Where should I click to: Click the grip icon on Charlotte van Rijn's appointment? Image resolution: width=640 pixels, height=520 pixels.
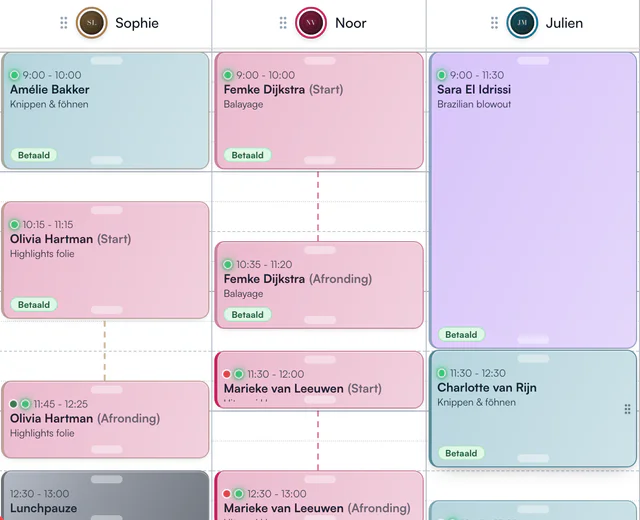pos(627,409)
